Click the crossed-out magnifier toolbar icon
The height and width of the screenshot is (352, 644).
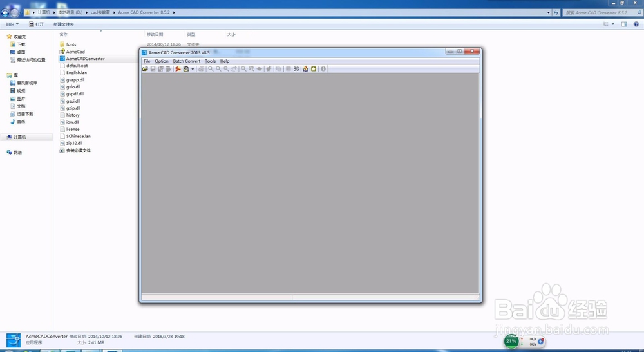pyautogui.click(x=251, y=69)
